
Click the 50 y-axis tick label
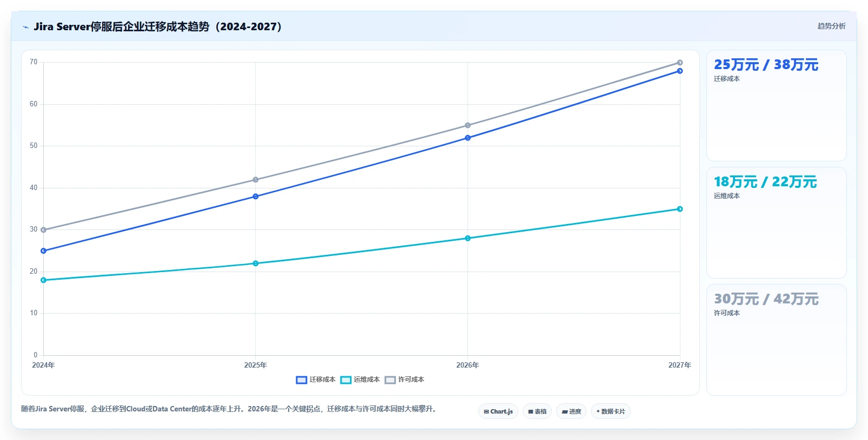click(34, 146)
